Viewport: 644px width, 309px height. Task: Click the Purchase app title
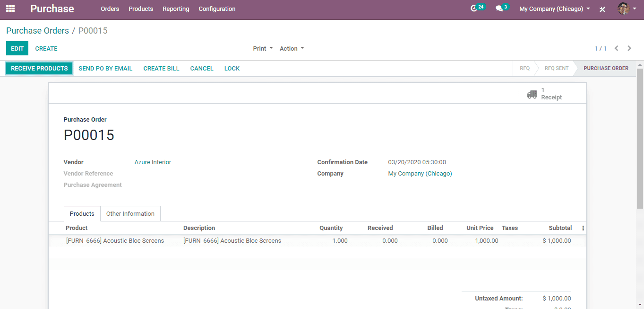52,9
